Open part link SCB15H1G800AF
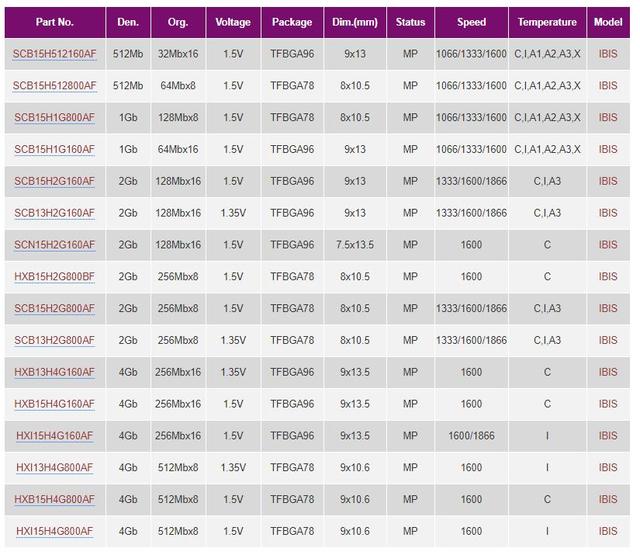 click(x=55, y=118)
